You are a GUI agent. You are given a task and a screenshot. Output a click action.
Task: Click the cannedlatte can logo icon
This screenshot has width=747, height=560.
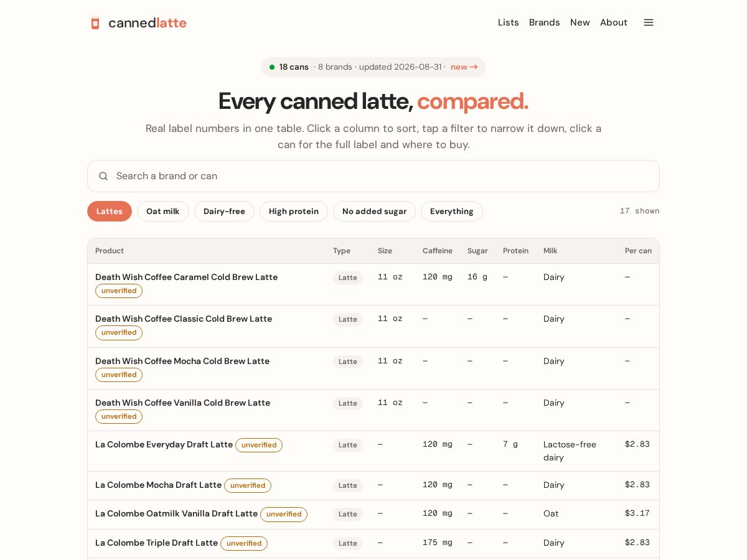click(95, 23)
